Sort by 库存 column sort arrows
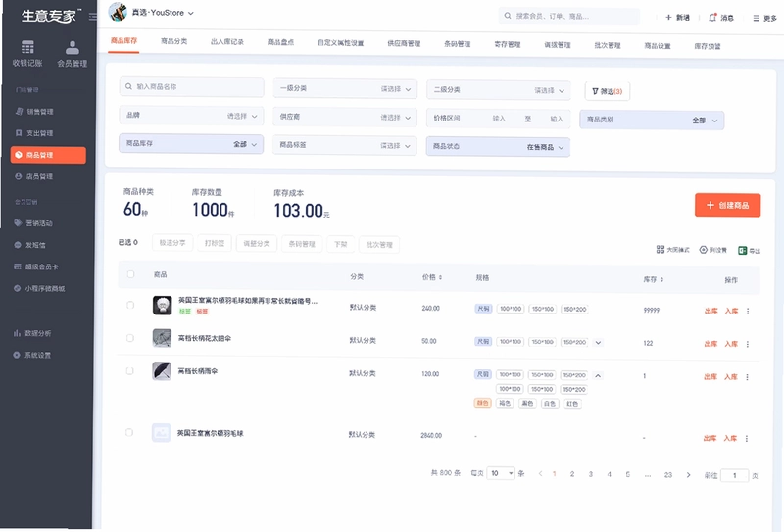Viewport: 784px width, 532px height. pyautogui.click(x=661, y=279)
